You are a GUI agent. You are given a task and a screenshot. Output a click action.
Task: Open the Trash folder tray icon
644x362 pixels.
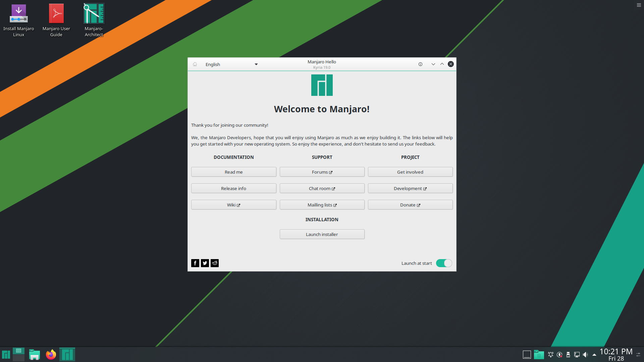coord(539,355)
